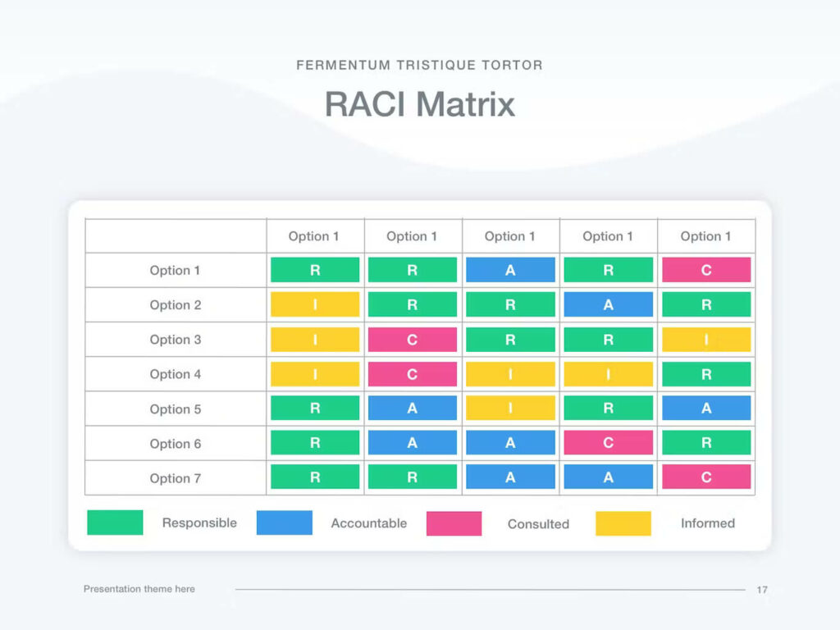Click the yellow I cell in Option 5 row
This screenshot has width=840, height=630.
510,409
